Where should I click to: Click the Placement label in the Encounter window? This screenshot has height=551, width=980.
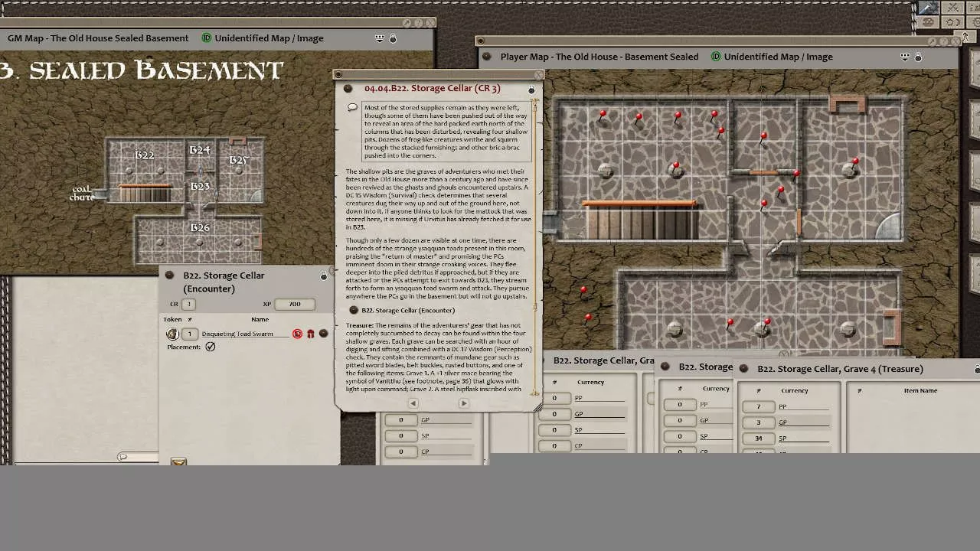click(x=184, y=347)
